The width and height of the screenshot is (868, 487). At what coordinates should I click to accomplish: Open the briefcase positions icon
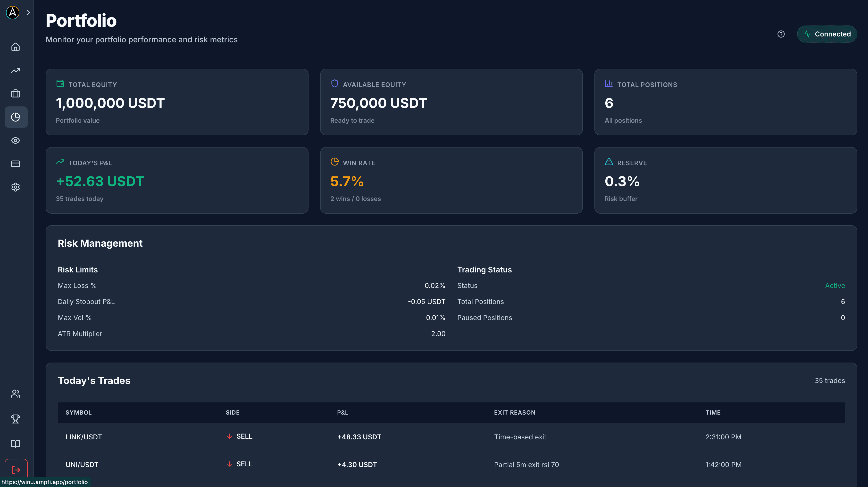[16, 93]
